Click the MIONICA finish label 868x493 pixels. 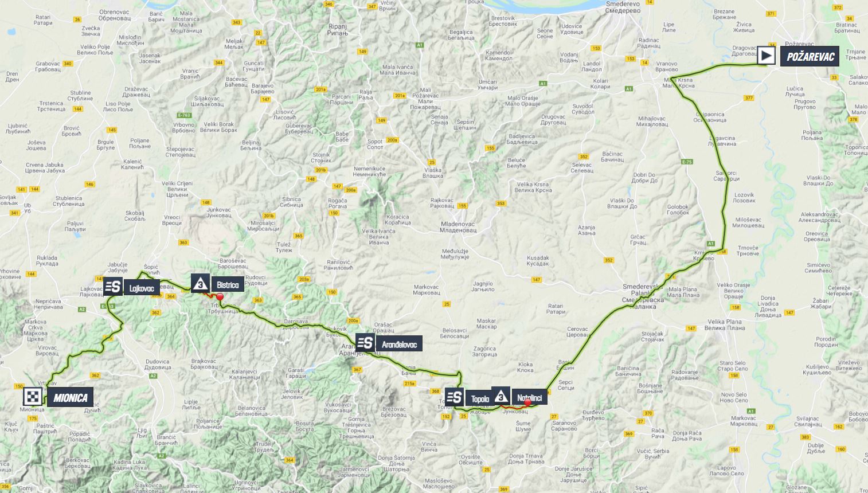point(70,397)
